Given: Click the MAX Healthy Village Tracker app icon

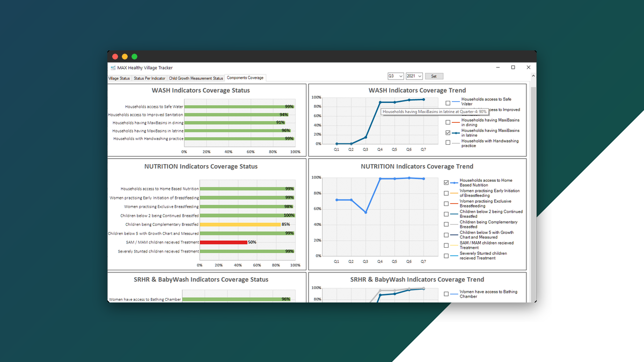Looking at the screenshot, I should [x=113, y=68].
